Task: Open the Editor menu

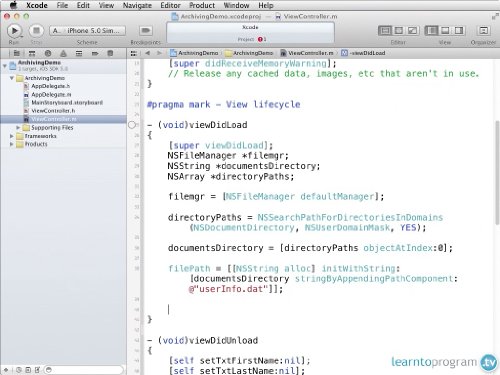Action: click(x=170, y=5)
